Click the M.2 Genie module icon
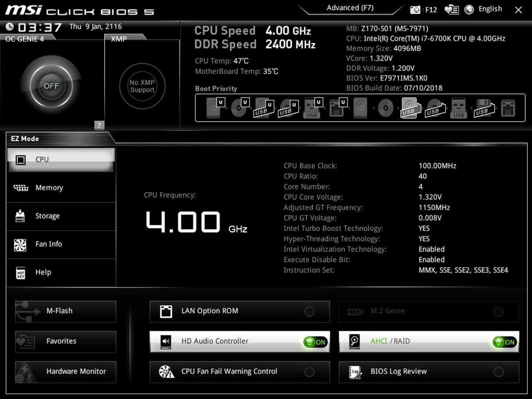This screenshot has height=399, width=532. click(x=355, y=311)
